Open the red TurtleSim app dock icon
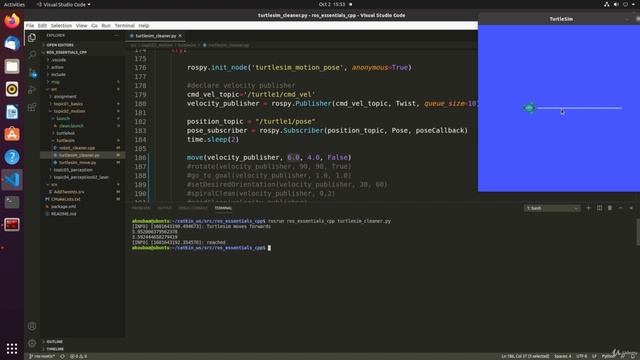This screenshot has height=360, width=640. pyautogui.click(x=12, y=224)
